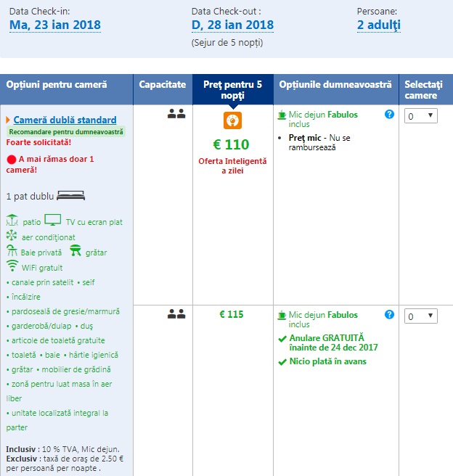This screenshot has width=453, height=476.
Task: Click the Preț pentru 5 nopți column header
Action: point(232,90)
